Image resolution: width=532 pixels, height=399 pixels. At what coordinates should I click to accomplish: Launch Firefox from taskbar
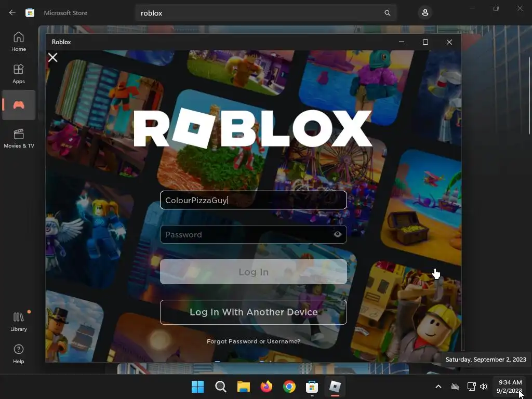(x=267, y=387)
